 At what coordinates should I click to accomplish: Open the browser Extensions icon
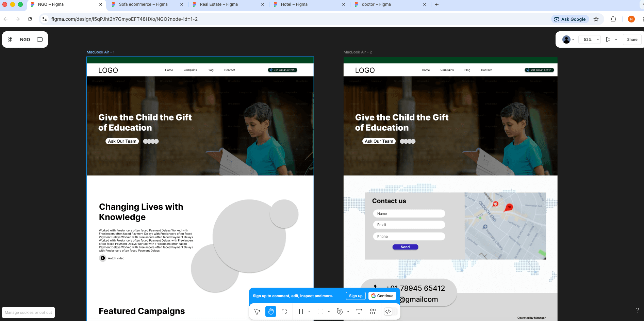(613, 19)
